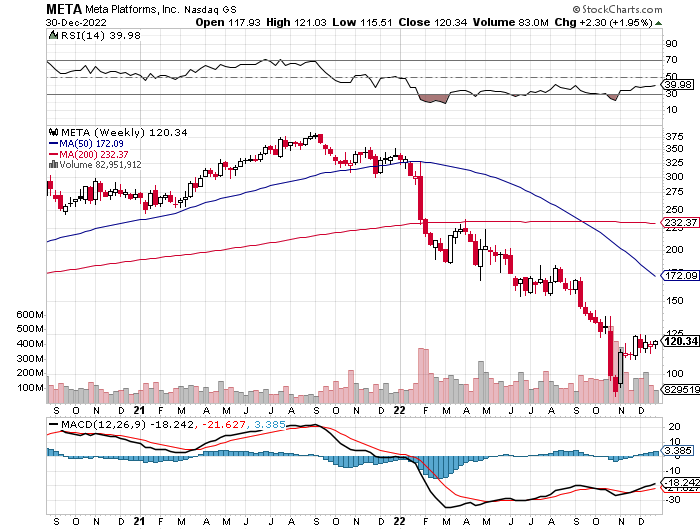Click the Open 117.93 value
The image size is (700, 530).
point(228,22)
